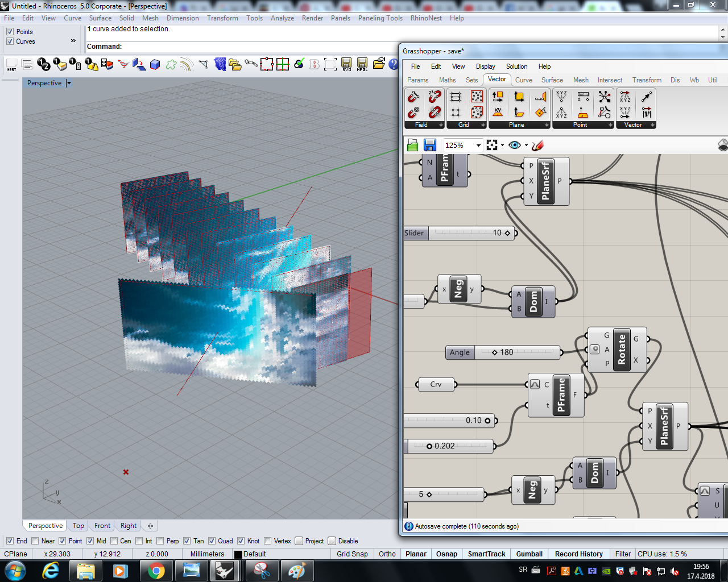
Task: Expand the Field panel with its plus
Action: click(441, 125)
